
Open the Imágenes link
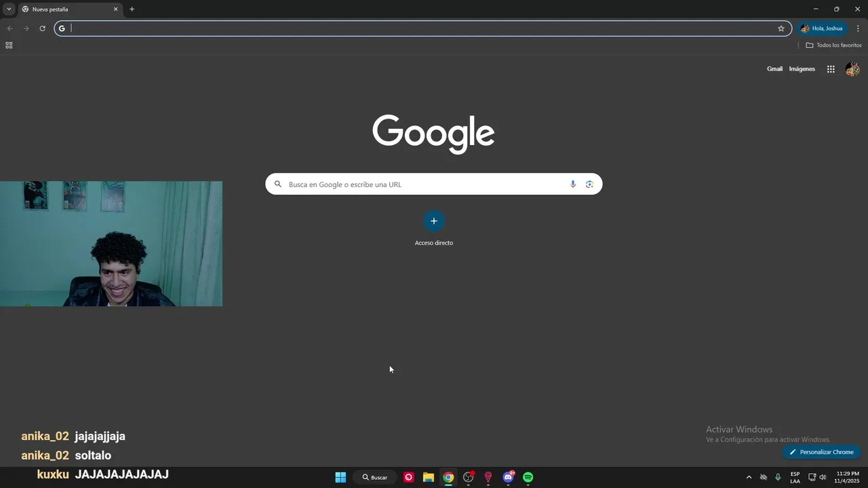(802, 69)
